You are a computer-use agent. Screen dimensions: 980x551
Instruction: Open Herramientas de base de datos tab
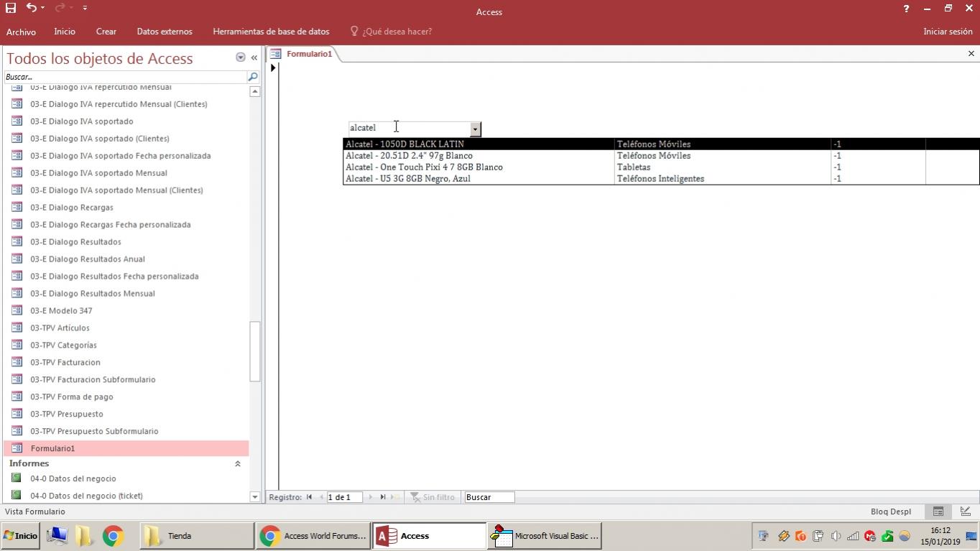pyautogui.click(x=271, y=32)
